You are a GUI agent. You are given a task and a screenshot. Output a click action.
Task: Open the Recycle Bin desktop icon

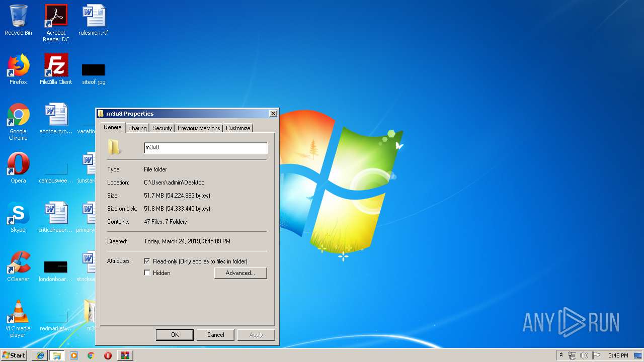(18, 20)
